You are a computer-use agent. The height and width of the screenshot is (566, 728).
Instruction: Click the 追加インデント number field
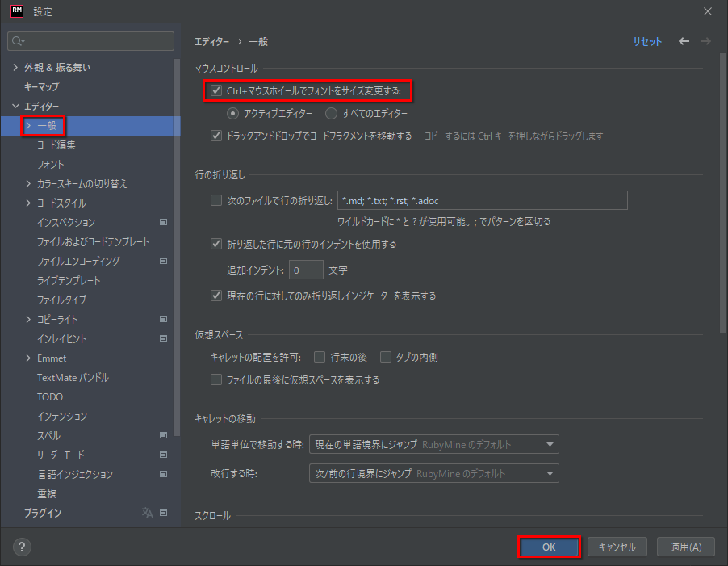click(306, 270)
